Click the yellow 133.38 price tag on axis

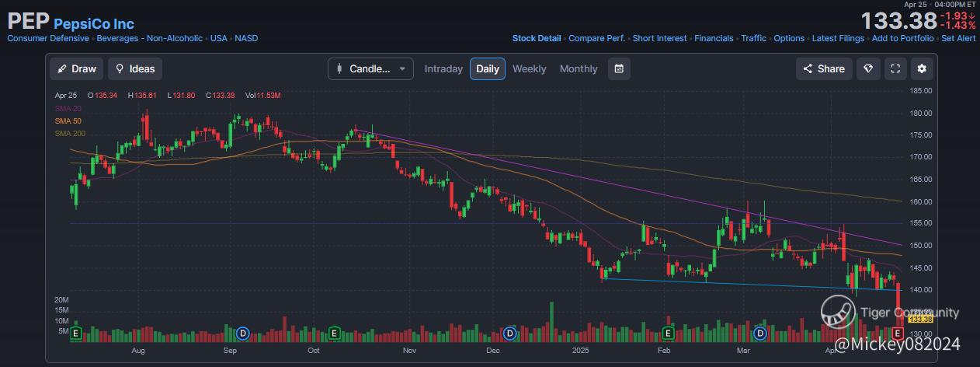tap(920, 320)
